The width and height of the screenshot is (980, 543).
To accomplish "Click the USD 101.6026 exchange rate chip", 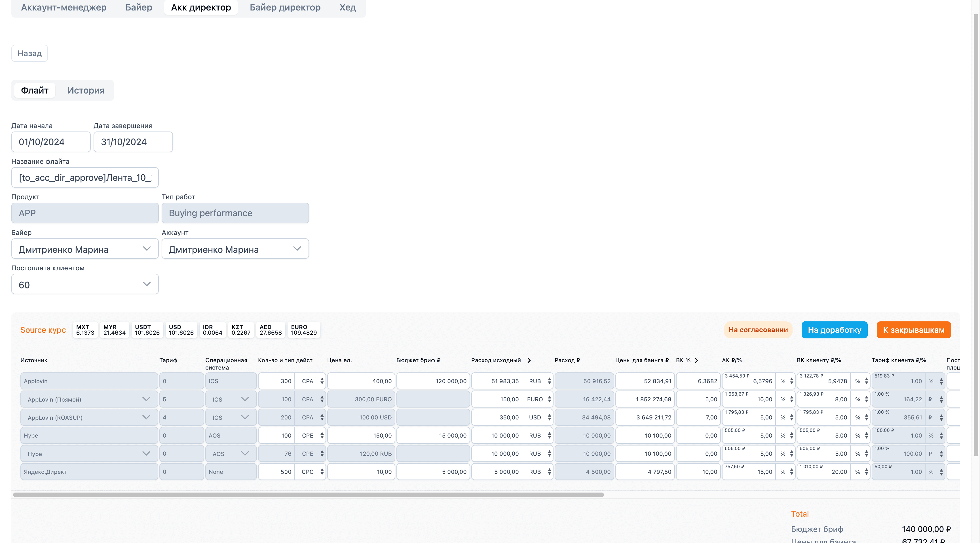I will click(x=181, y=330).
